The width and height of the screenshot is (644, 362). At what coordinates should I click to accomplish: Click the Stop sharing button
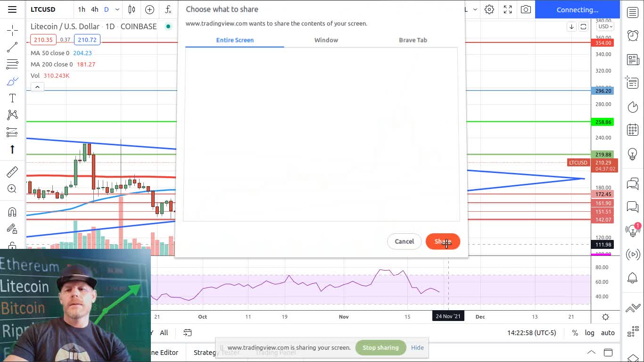[x=380, y=348]
